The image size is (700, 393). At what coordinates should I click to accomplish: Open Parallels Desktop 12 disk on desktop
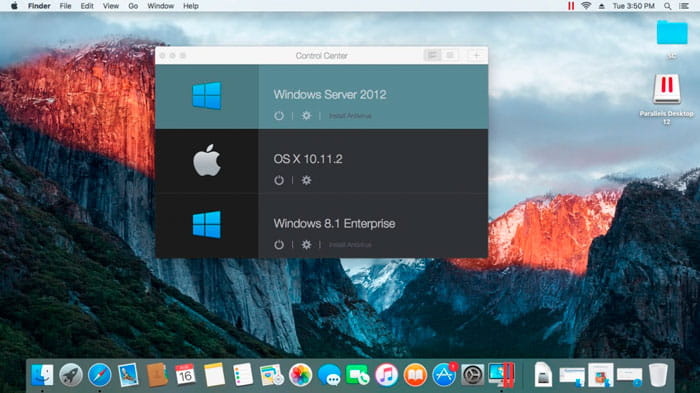click(667, 89)
